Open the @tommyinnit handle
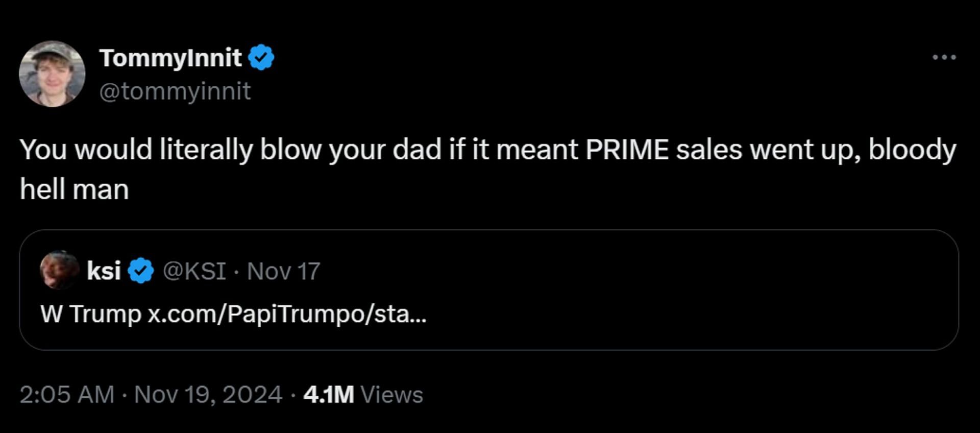The width and height of the screenshot is (980, 433). pyautogui.click(x=175, y=91)
